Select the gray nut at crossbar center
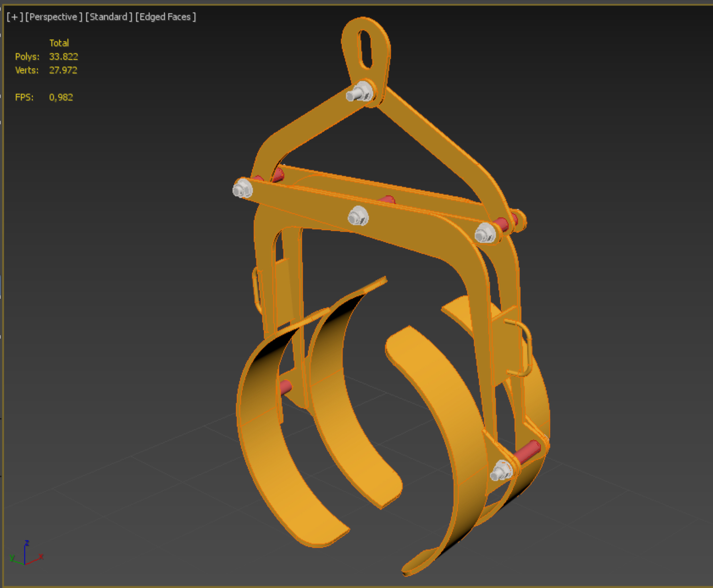 [x=358, y=216]
